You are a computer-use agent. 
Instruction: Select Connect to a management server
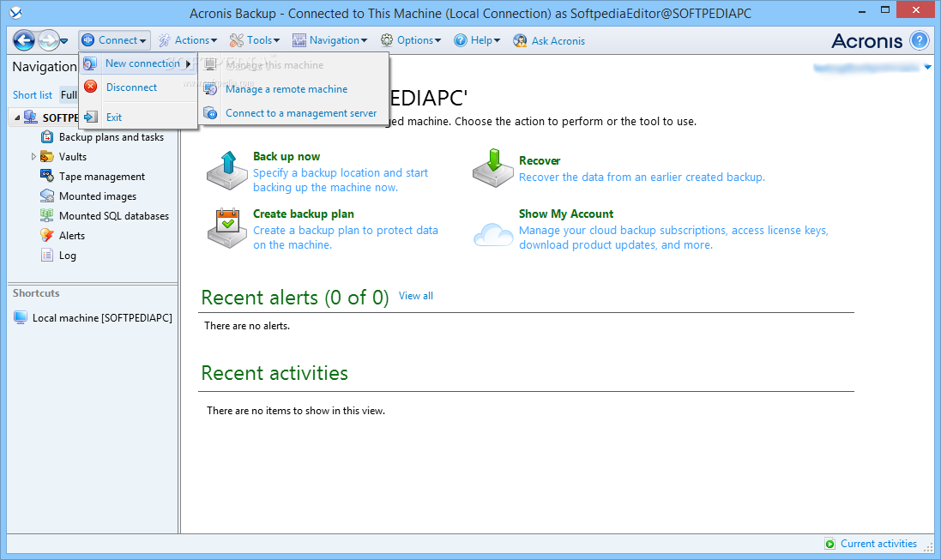301,113
